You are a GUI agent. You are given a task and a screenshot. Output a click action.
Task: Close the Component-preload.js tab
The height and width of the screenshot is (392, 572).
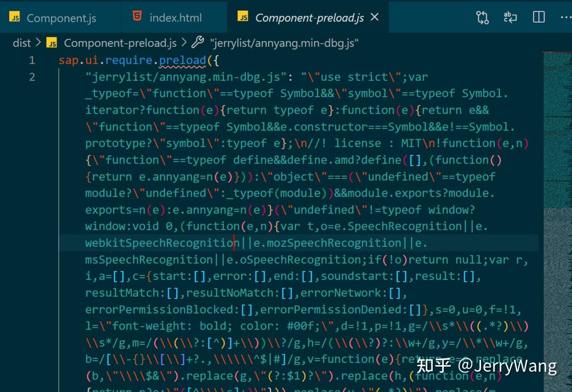pyautogui.click(x=374, y=17)
